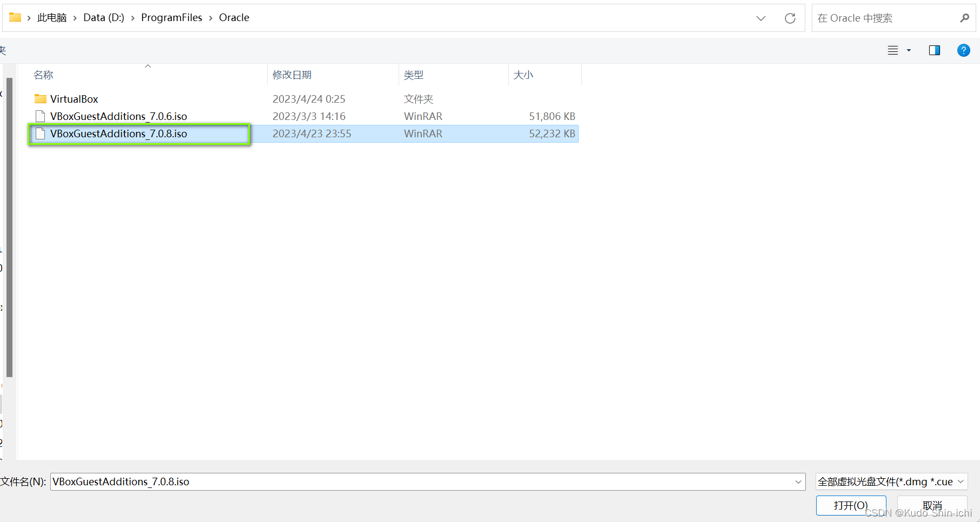Viewport: 980px width, 522px height.
Task: Select VBoxGuestAdditions_7.0.8.iso file name
Action: [118, 133]
